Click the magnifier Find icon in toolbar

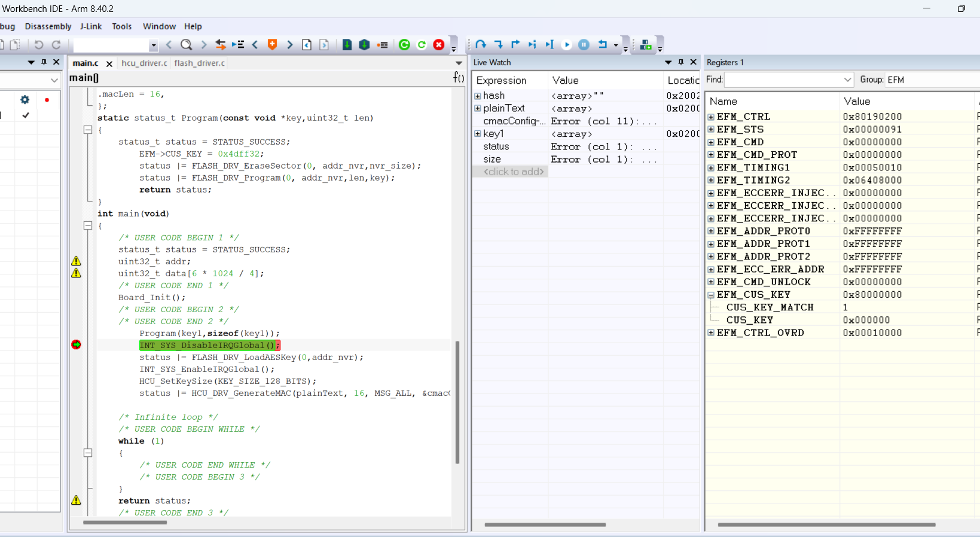pyautogui.click(x=187, y=45)
